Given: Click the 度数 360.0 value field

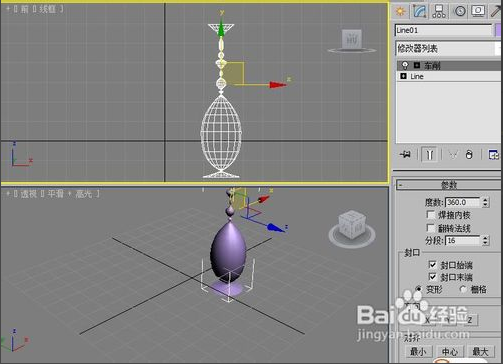Looking at the screenshot, I should click(x=462, y=202).
